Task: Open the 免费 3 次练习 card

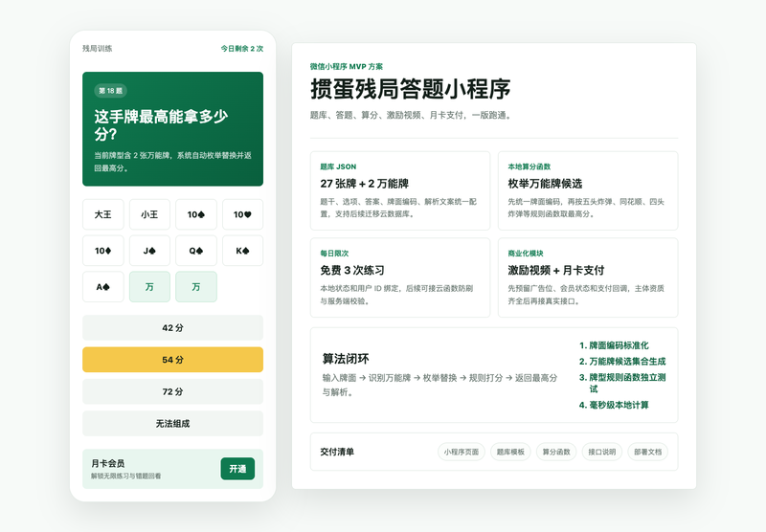Action: 400,277
